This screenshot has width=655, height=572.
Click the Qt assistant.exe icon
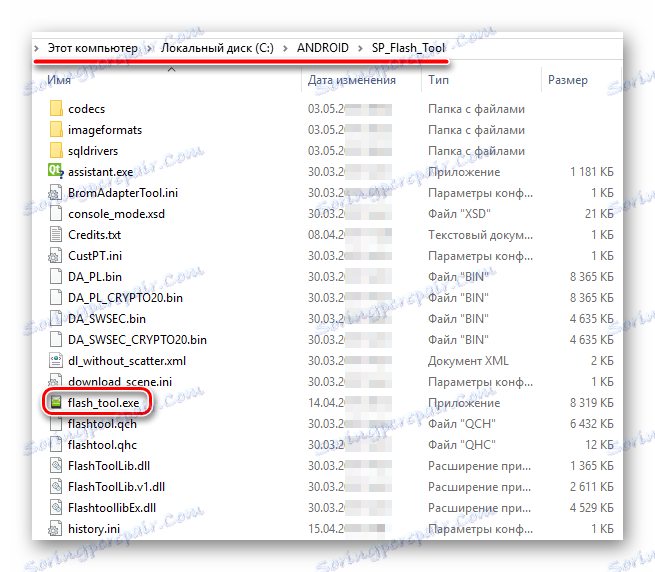[x=56, y=171]
